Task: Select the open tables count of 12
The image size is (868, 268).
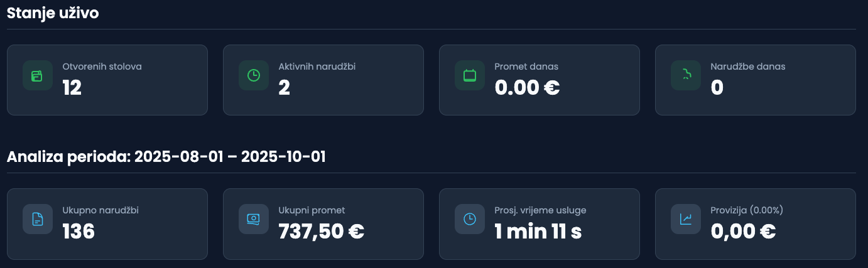Action: pos(72,88)
